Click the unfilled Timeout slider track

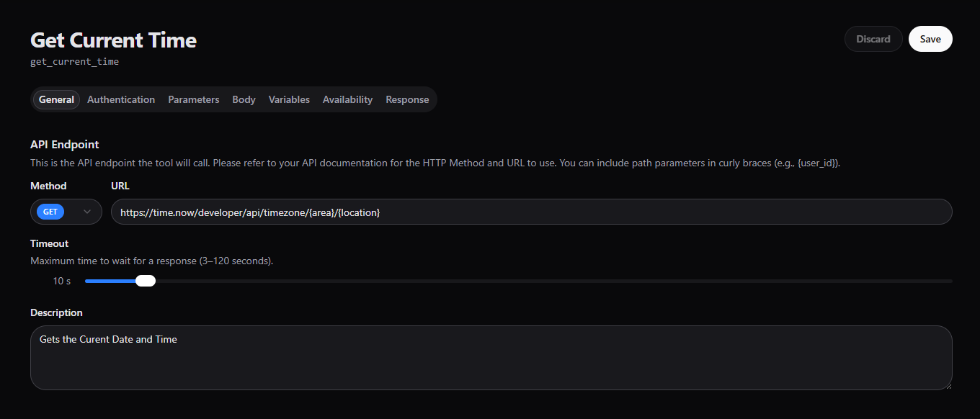548,281
